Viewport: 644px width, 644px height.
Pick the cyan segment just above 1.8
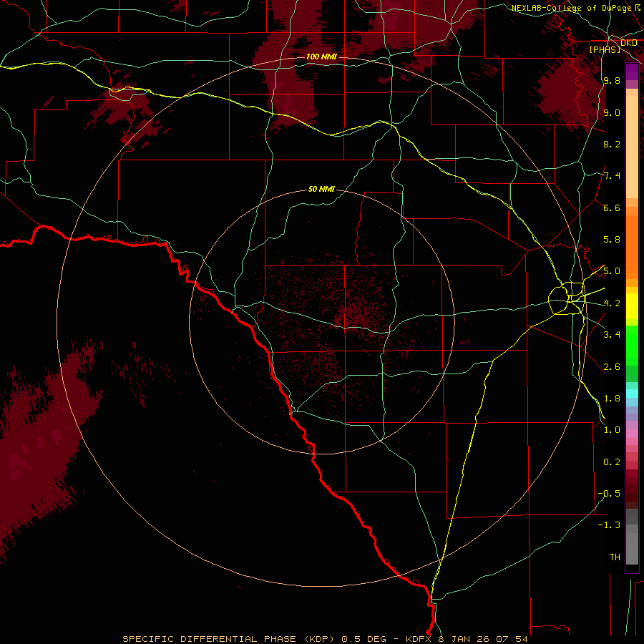(x=632, y=394)
